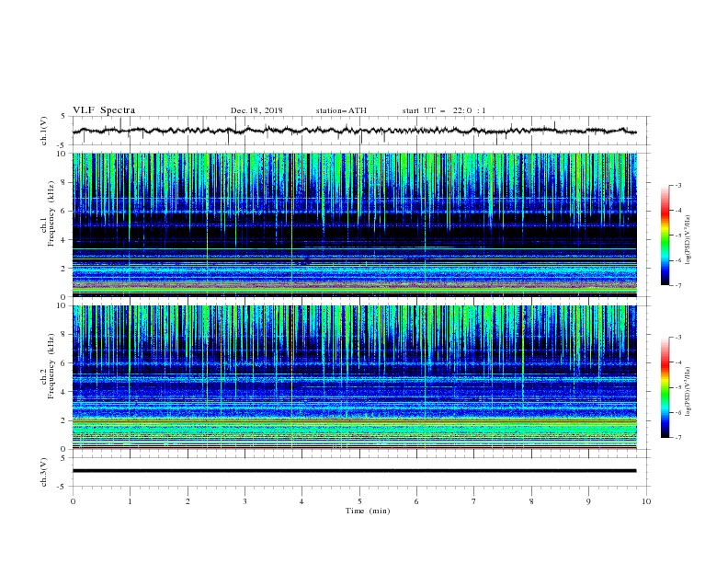Click the "-3" tick on ch.1 colorbar

677,185
